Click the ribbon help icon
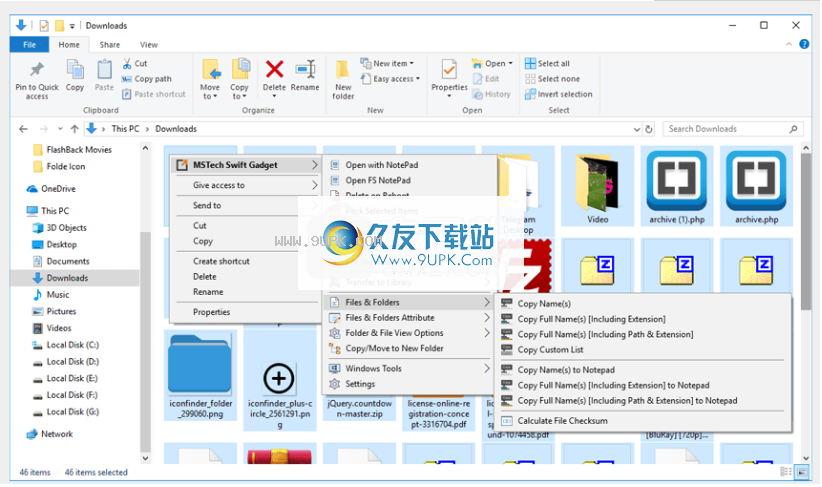The width and height of the screenshot is (822, 487). (x=804, y=45)
